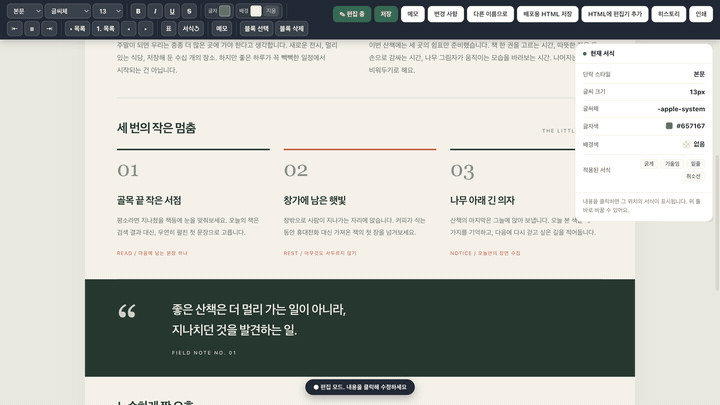Toggle strikethrough with the S button
Viewport: 720px width, 405px height.
pyautogui.click(x=189, y=11)
